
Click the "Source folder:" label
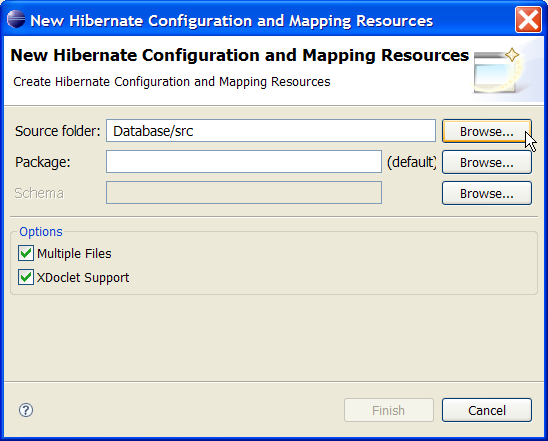point(58,131)
